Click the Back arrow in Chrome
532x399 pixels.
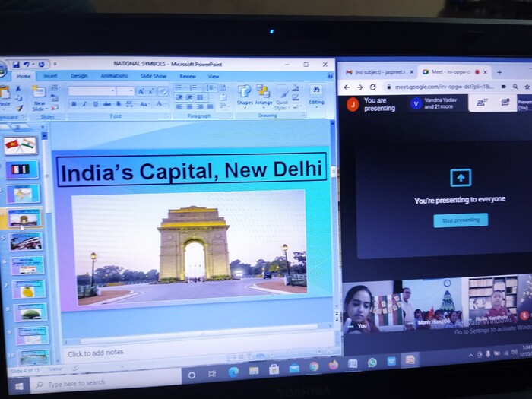coord(347,87)
